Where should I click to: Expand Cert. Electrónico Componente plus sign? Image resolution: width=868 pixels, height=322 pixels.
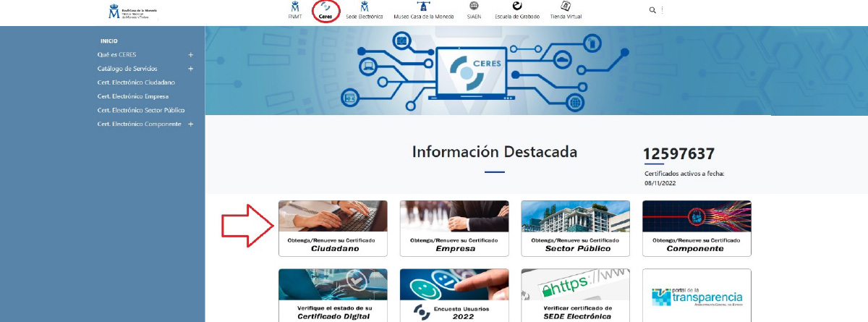tap(190, 124)
